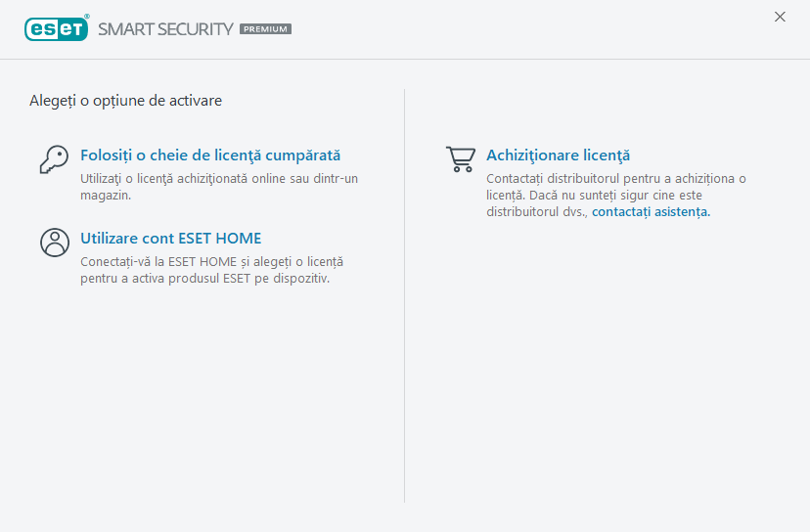Screen dimensions: 810x532
Task: Click the ESET logo in the header
Action: click(x=56, y=28)
